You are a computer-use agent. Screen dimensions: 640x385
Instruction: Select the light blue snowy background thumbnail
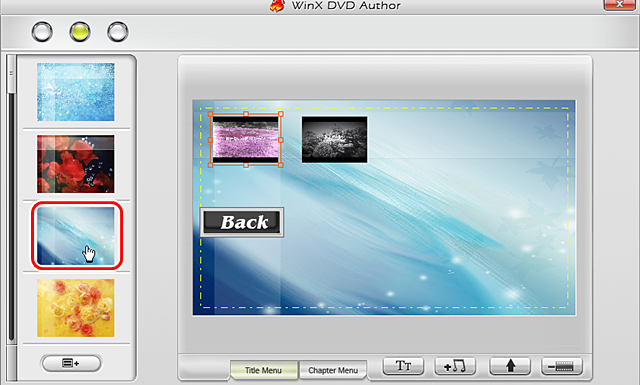pos(76,92)
